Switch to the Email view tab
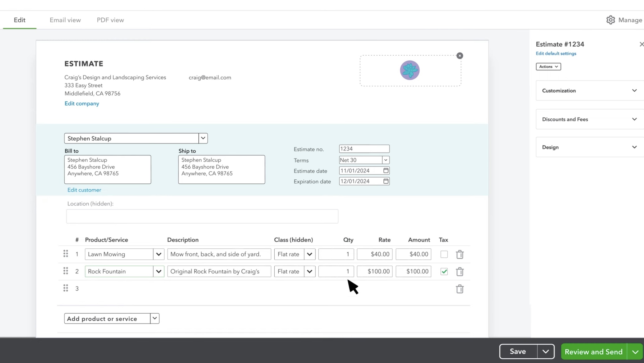This screenshot has height=363, width=644. click(x=65, y=20)
